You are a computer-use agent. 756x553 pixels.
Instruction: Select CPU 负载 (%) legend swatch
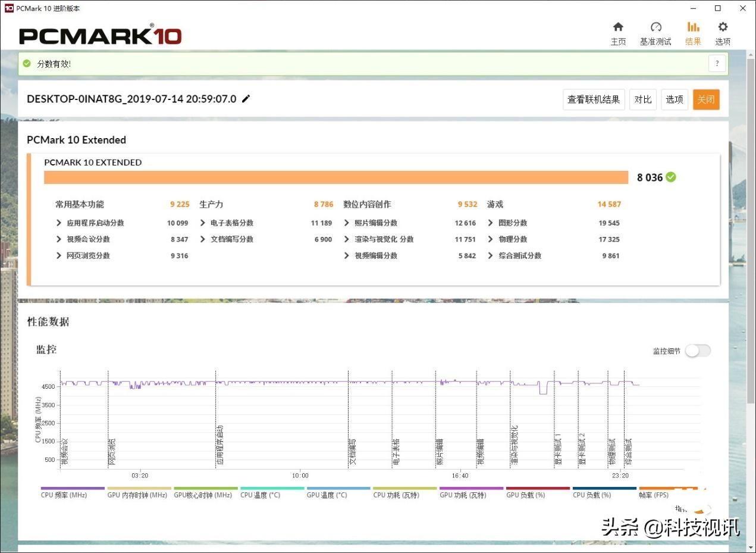click(604, 488)
